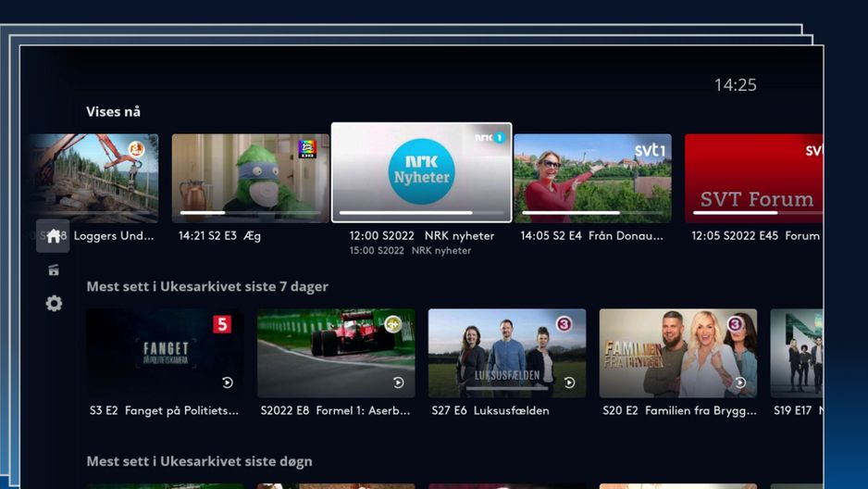Click the round channel logo on Loggers card
This screenshot has width=868, height=489.
(136, 149)
